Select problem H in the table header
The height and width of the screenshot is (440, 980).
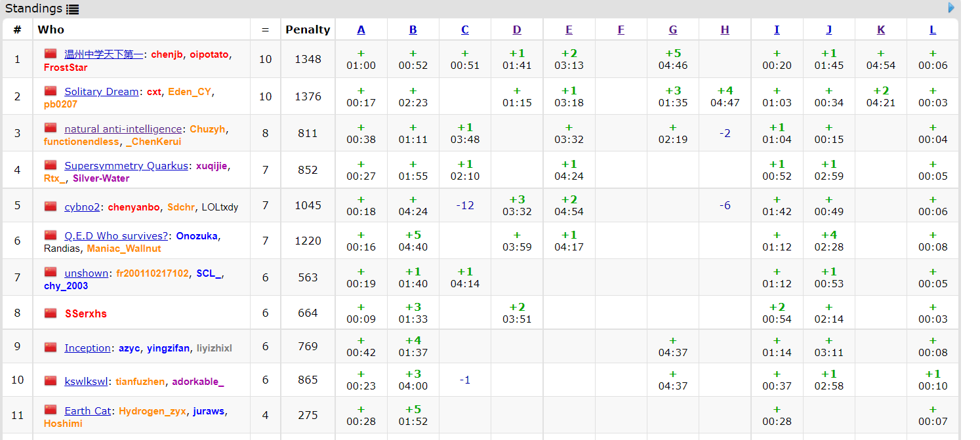click(724, 30)
